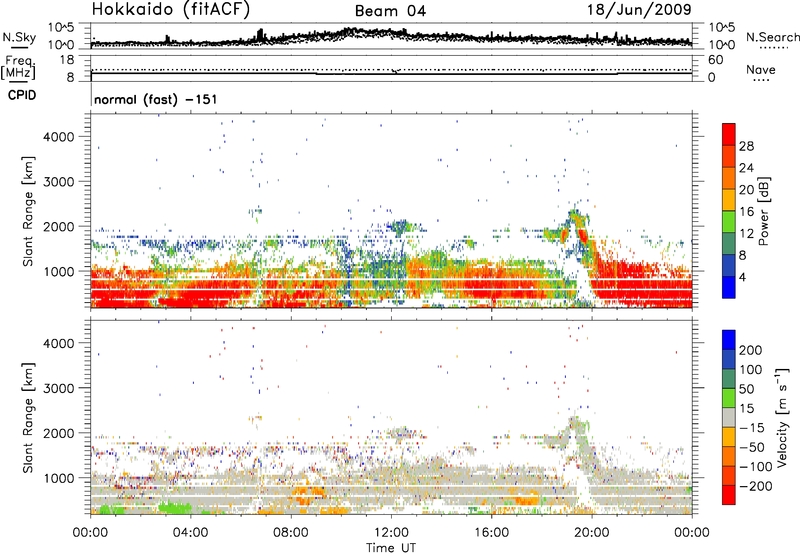The image size is (800, 554).
Task: Click the '08:00' time axis tick
Action: click(x=291, y=533)
